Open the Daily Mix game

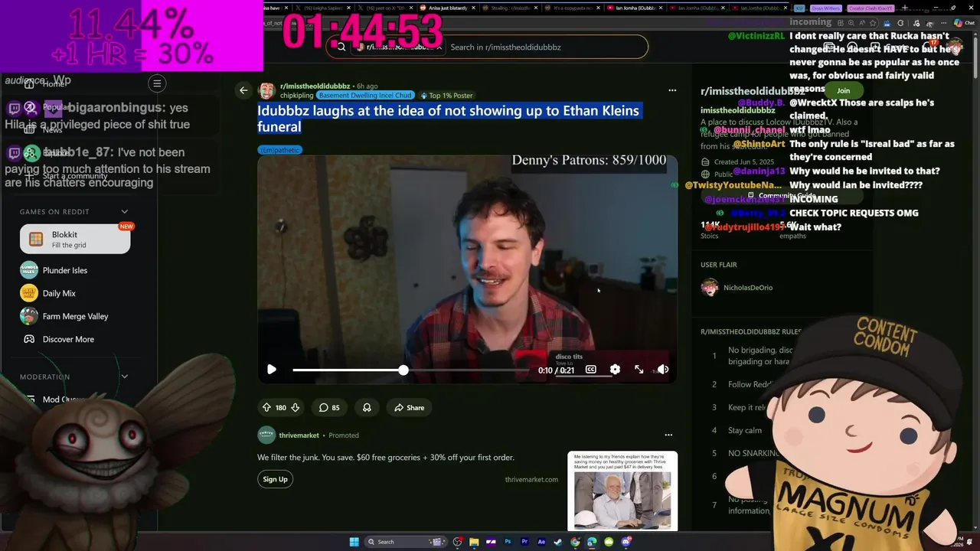pyautogui.click(x=59, y=293)
